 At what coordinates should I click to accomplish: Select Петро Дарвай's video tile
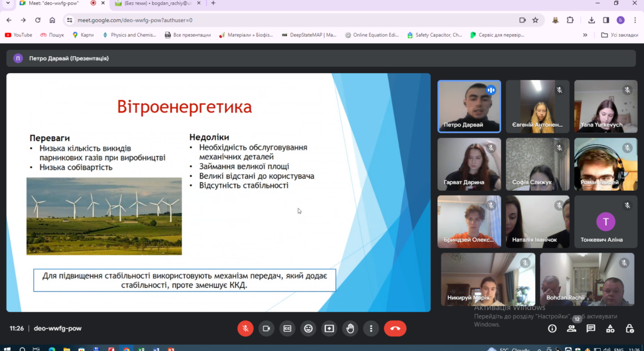469,106
